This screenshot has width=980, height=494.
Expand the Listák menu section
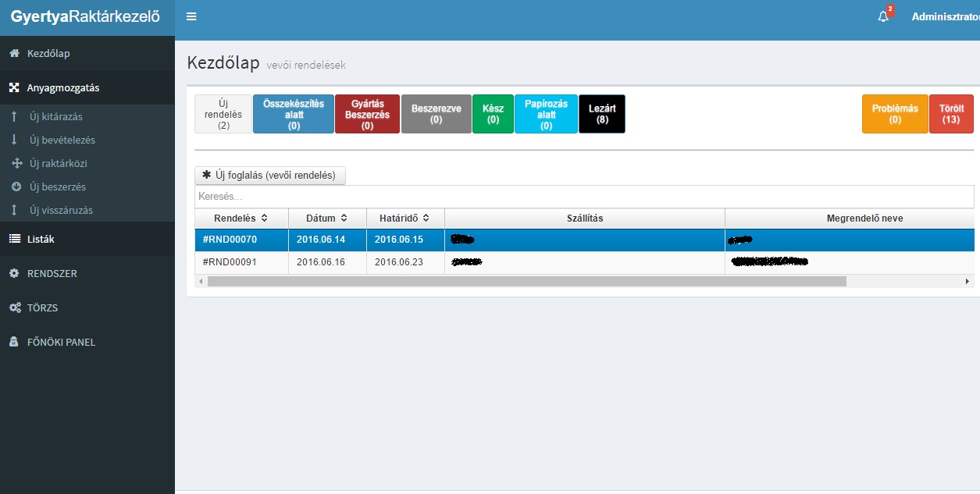[87, 240]
